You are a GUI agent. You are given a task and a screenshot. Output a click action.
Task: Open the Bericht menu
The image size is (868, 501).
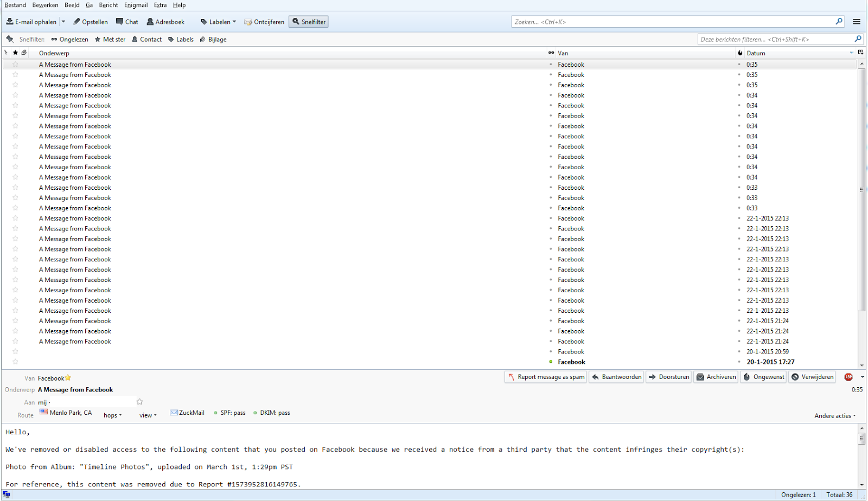[x=108, y=5]
